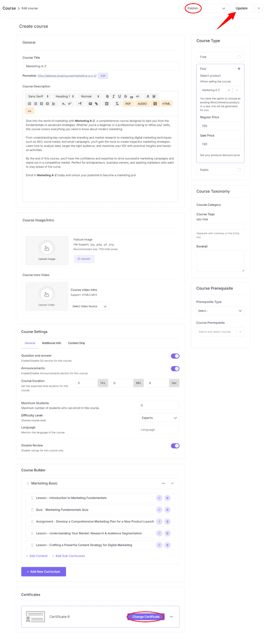Delete the Assignment lesson using its trash icon
Image resolution: width=267 pixels, height=644 pixels.
(168, 521)
